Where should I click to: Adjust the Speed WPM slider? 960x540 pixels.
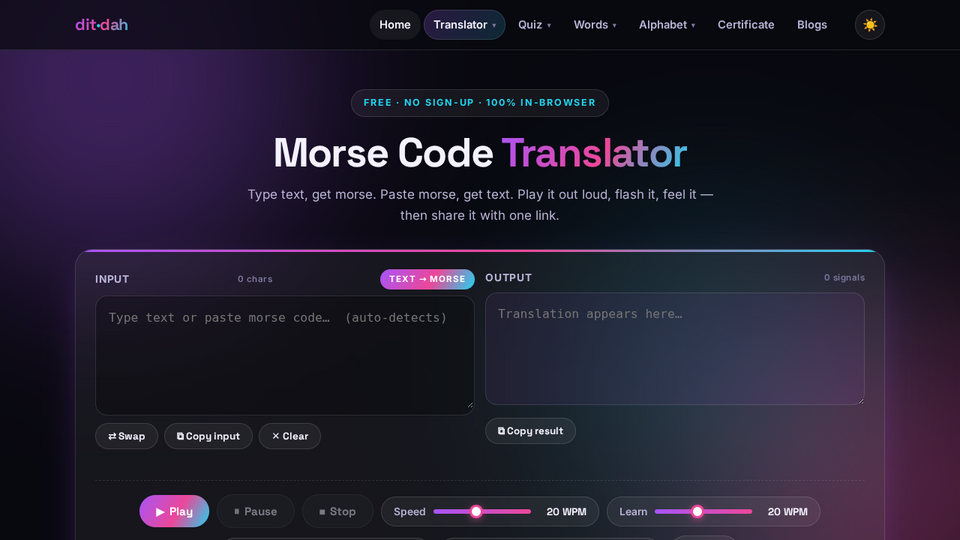(x=482, y=511)
